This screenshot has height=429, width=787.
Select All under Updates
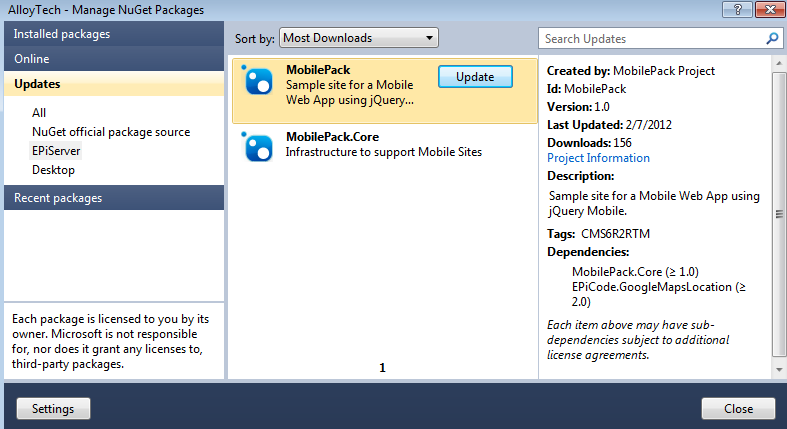coord(39,113)
